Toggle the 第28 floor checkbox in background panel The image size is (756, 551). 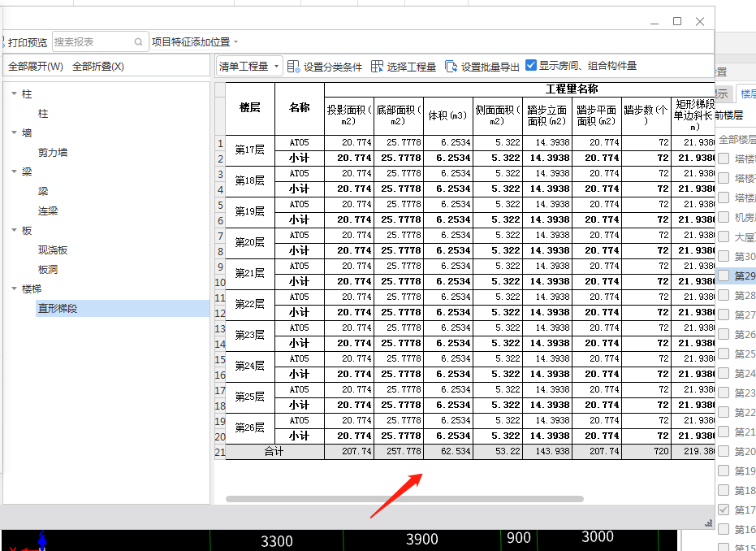pyautogui.click(x=724, y=295)
